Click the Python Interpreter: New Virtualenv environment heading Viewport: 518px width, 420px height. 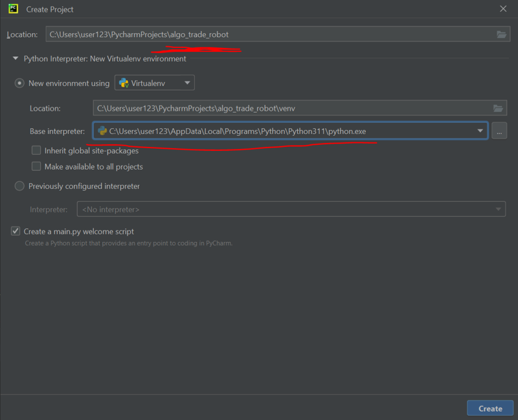105,59
